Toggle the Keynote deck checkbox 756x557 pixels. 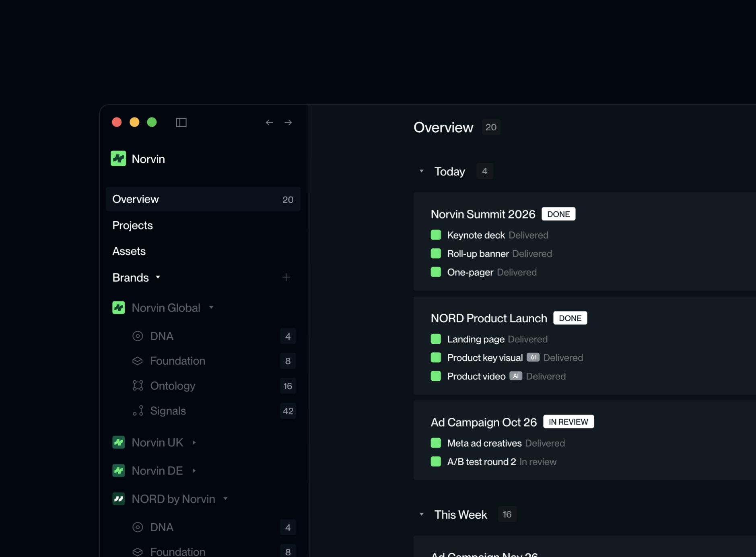[x=436, y=235]
